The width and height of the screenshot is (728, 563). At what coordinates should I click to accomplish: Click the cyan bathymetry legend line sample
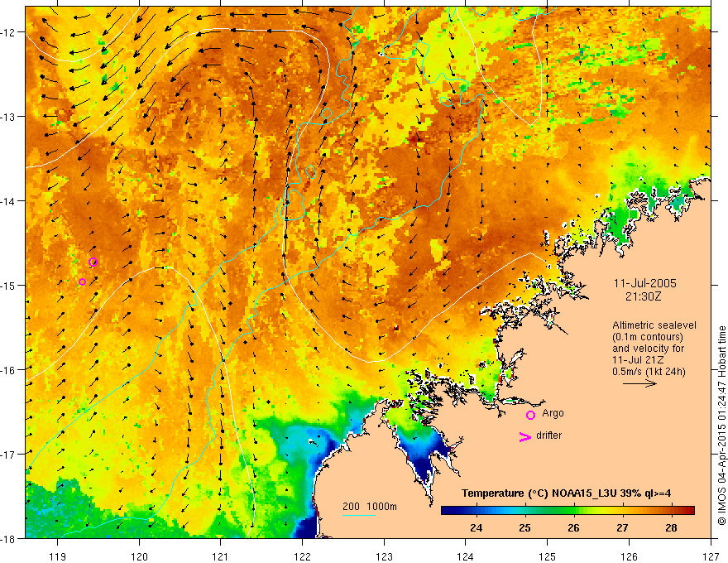point(359,515)
